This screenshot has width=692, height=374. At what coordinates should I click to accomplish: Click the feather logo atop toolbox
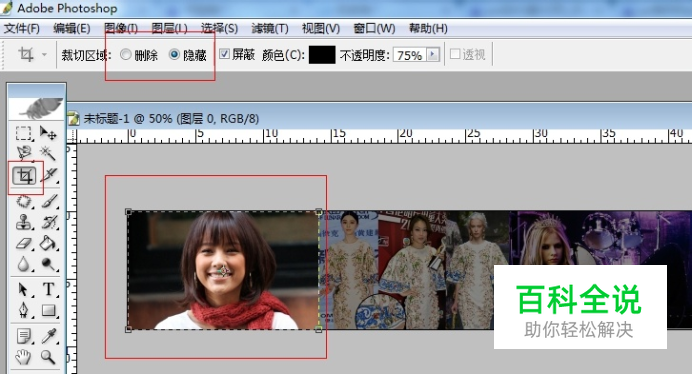37,109
